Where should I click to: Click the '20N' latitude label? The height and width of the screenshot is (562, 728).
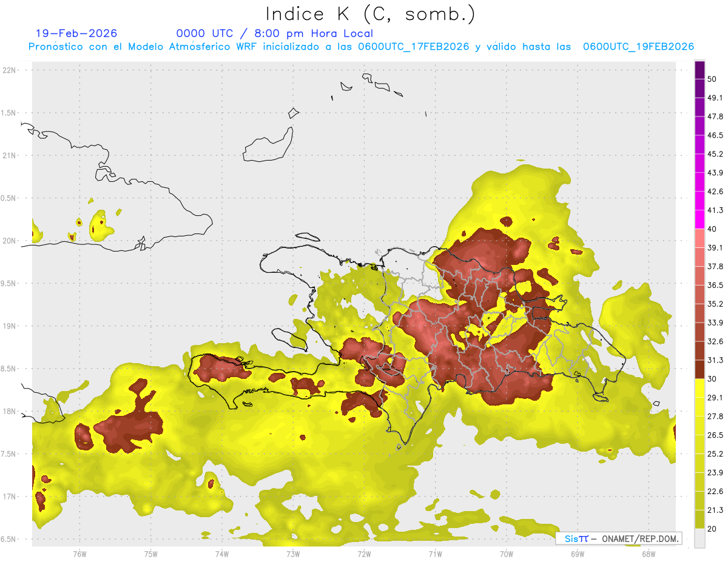click(x=9, y=241)
